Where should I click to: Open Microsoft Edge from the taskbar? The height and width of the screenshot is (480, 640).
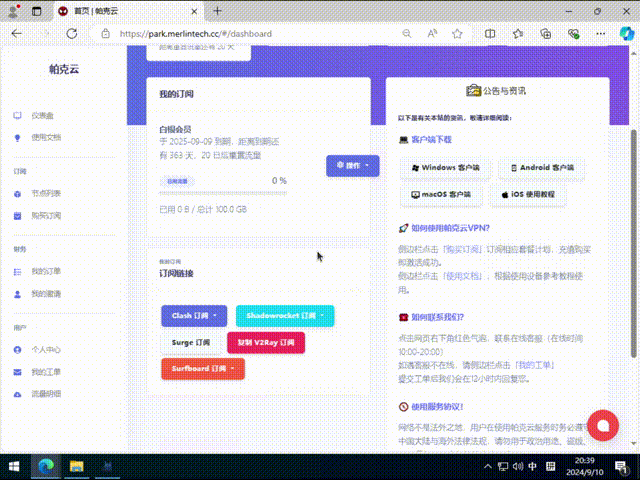45,466
